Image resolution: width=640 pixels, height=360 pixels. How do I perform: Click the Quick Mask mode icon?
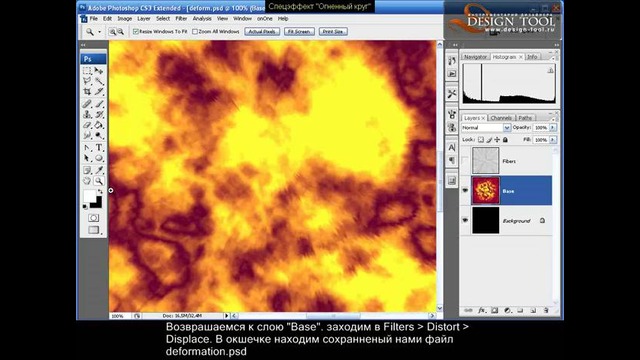pyautogui.click(x=93, y=218)
